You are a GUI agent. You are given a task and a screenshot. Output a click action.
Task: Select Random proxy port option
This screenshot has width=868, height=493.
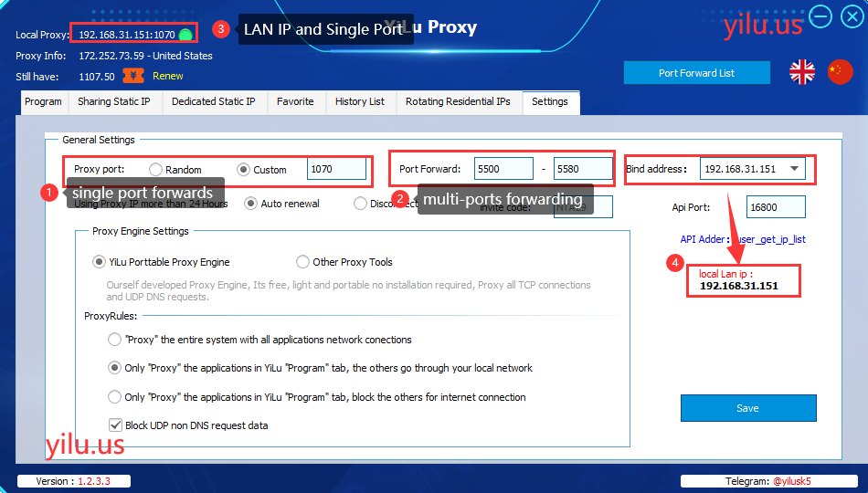(x=155, y=169)
